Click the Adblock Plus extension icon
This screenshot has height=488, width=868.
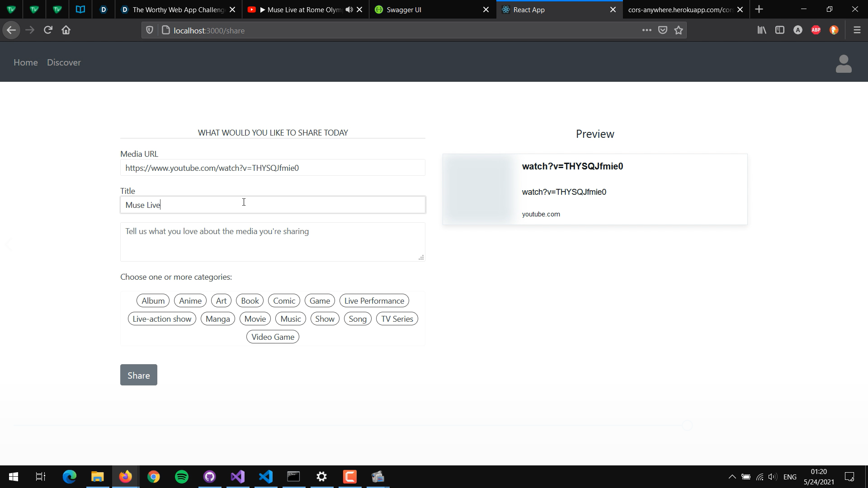tap(816, 30)
